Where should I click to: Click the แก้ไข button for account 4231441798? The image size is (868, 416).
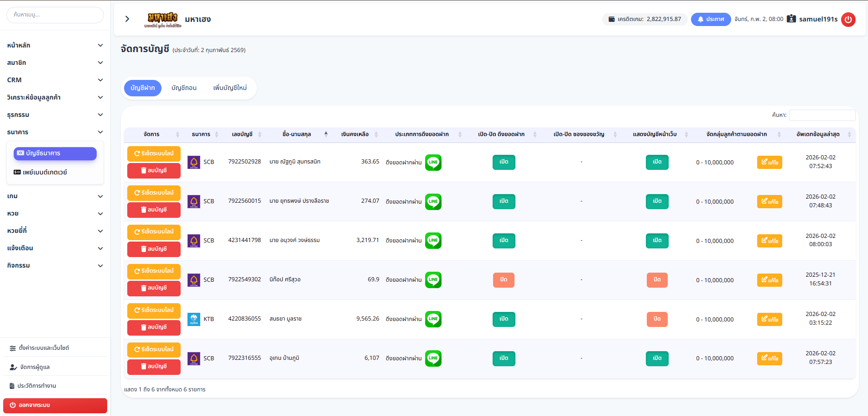(769, 241)
